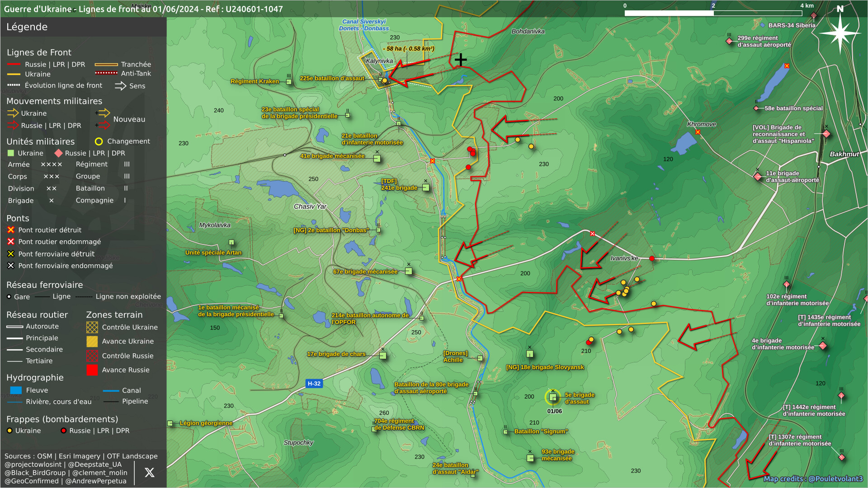Click the 11e brigade d'assaut aéroporté diamond

pyautogui.click(x=758, y=176)
